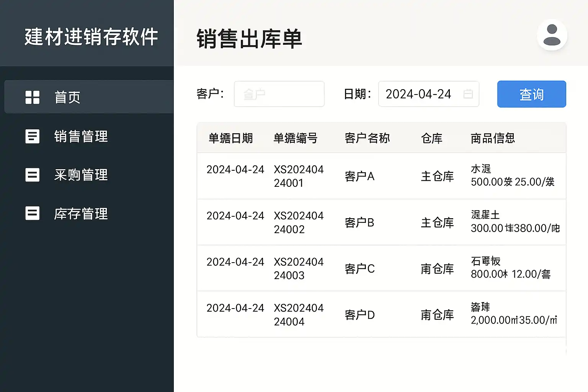
Task: Click the 销售出库单 page title
Action: point(249,39)
